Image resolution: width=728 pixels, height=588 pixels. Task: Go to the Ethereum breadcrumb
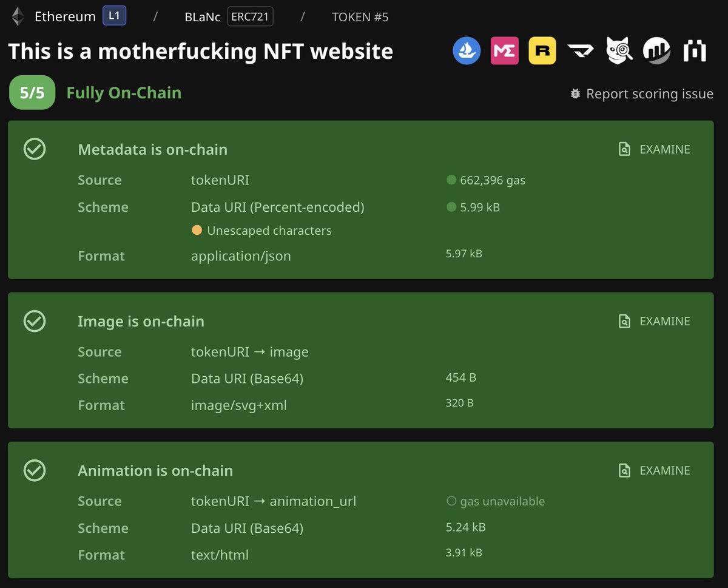click(x=65, y=17)
